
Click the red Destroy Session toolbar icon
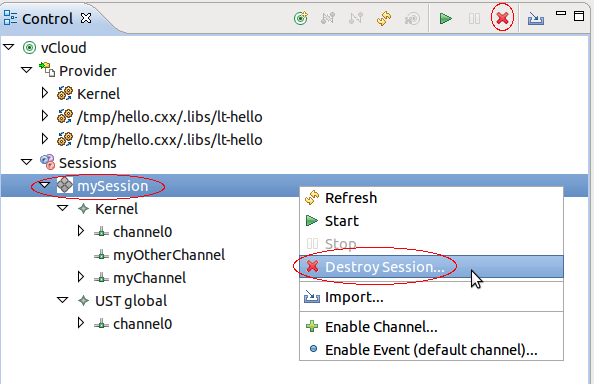point(502,18)
